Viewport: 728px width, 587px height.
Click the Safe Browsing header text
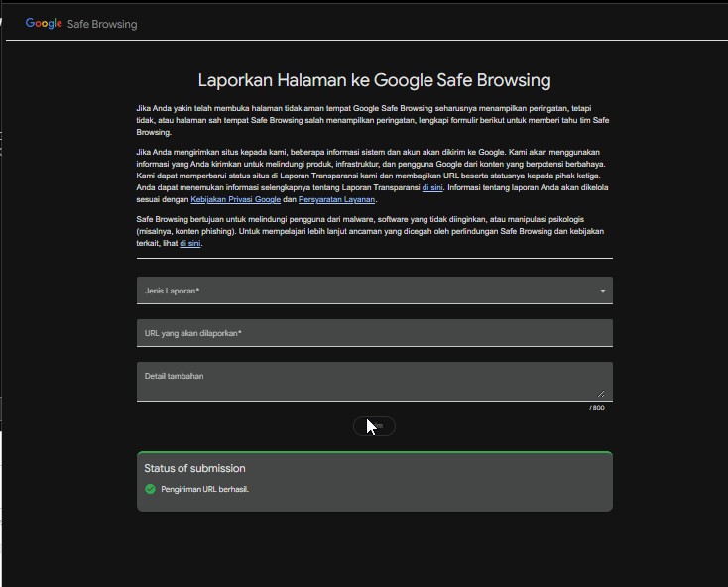tap(102, 24)
